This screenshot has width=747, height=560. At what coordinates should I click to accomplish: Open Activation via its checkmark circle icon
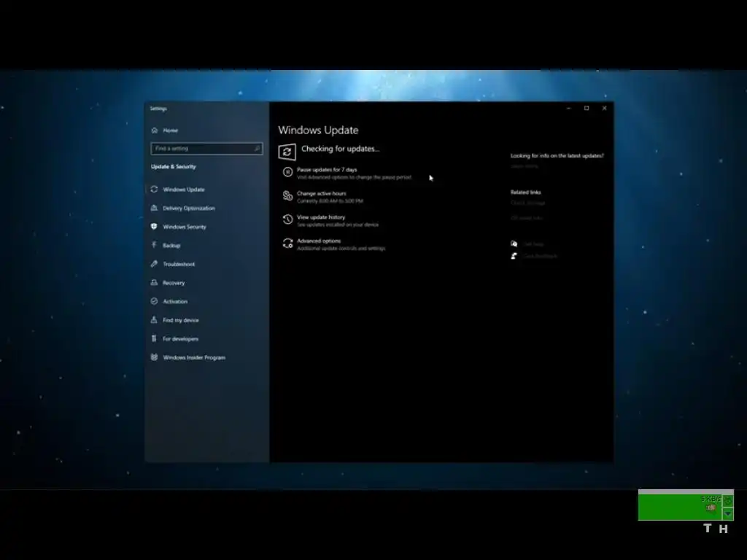point(154,301)
